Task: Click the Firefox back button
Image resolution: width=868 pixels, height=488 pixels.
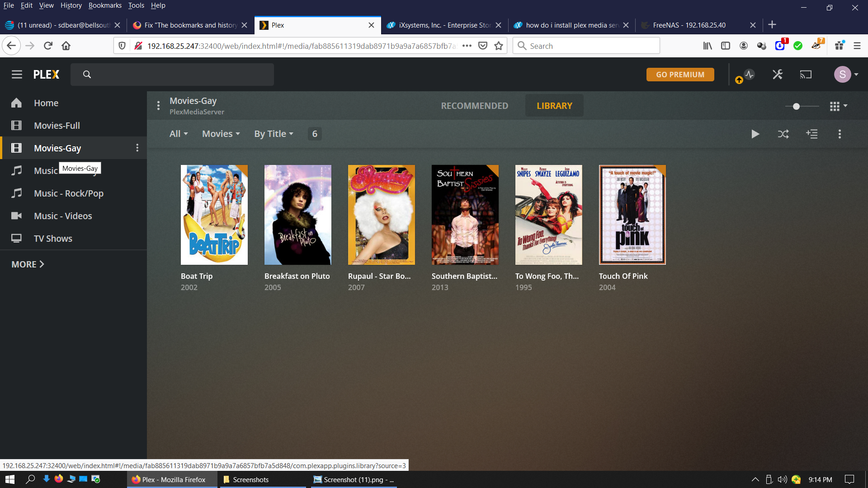Action: 11,46
